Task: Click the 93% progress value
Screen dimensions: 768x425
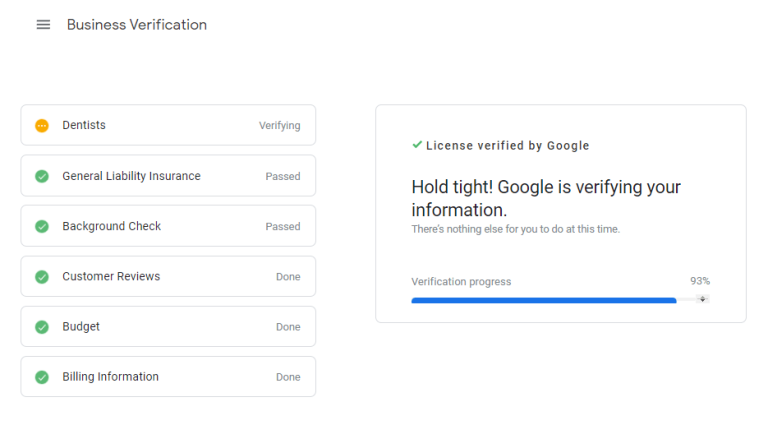Action: 700,281
